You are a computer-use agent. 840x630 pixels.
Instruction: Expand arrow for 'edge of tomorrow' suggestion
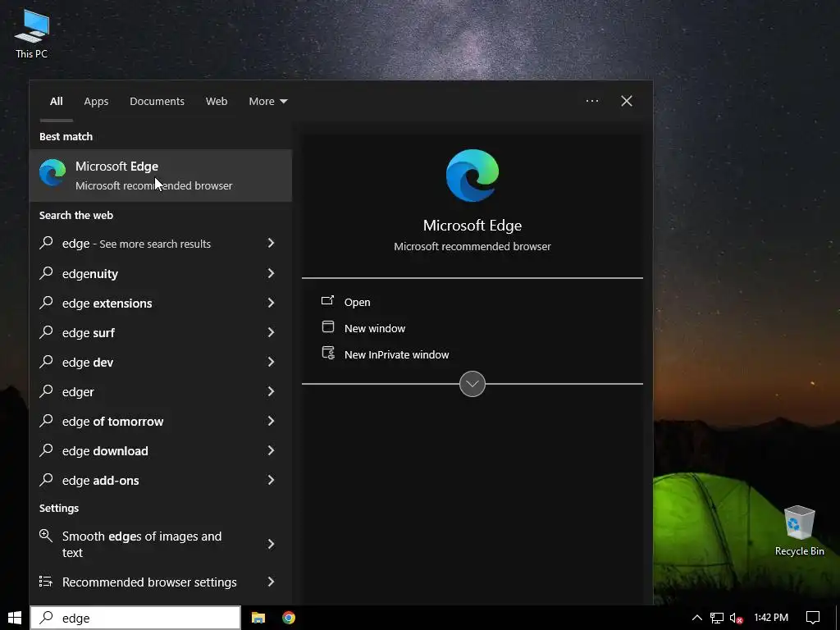point(271,421)
